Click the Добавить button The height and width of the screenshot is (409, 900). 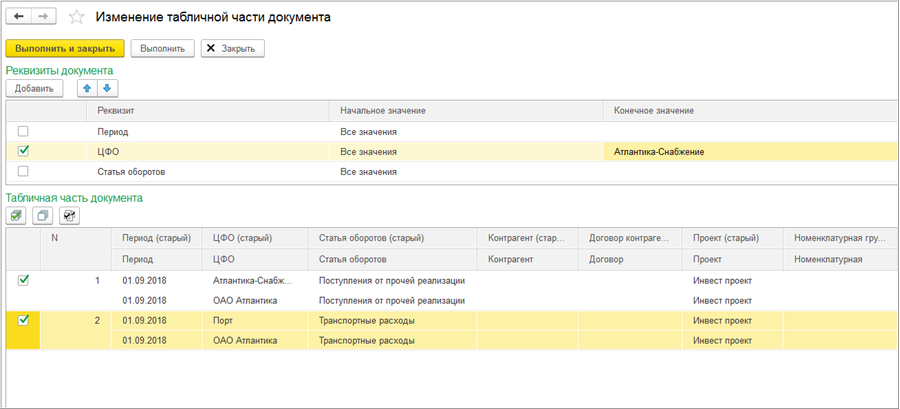[34, 89]
